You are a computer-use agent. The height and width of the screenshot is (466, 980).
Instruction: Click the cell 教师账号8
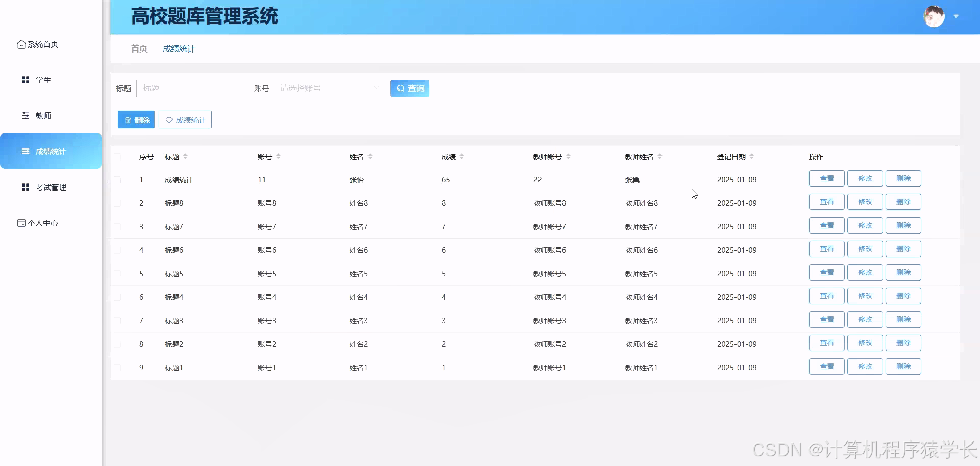click(x=550, y=203)
